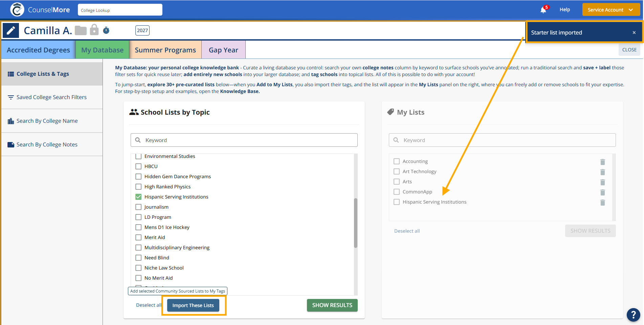Check Art Technology in My Lists
The width and height of the screenshot is (644, 325).
coord(397,171)
